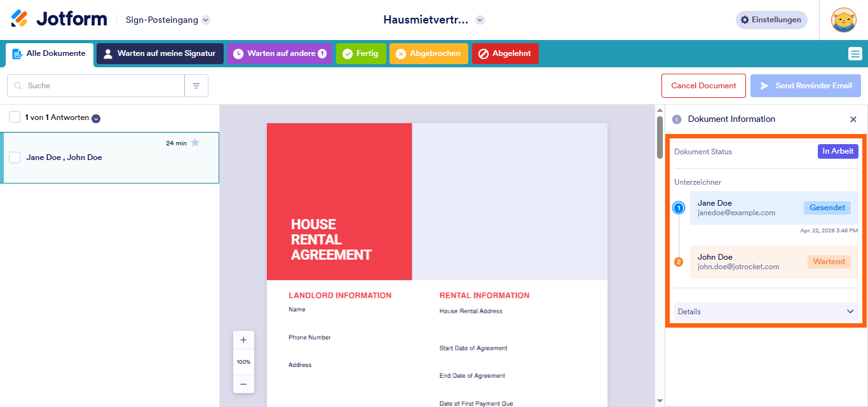
Task: Switch to Warten auf meine Signatur tab
Action: tap(159, 54)
